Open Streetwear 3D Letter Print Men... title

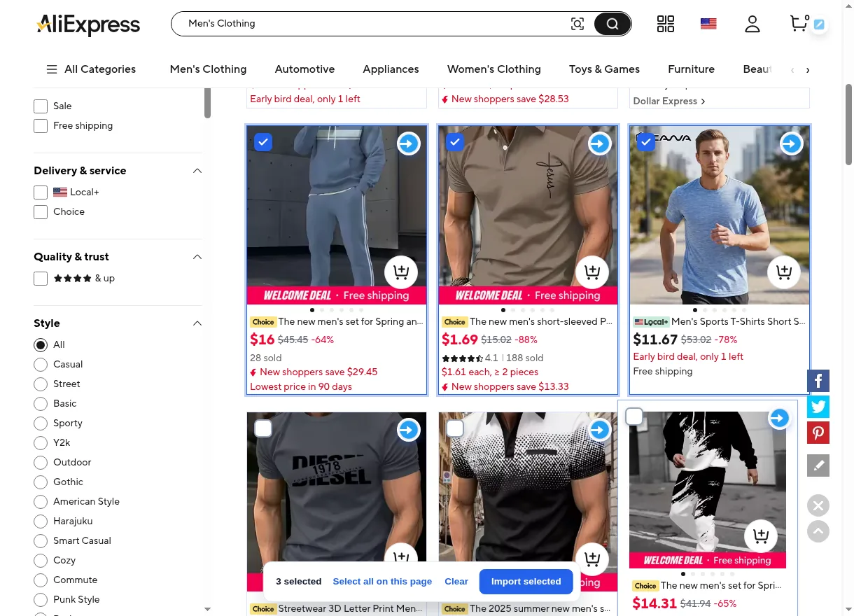pyautogui.click(x=350, y=609)
